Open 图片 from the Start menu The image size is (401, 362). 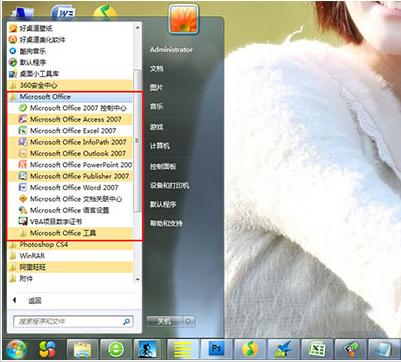156,87
